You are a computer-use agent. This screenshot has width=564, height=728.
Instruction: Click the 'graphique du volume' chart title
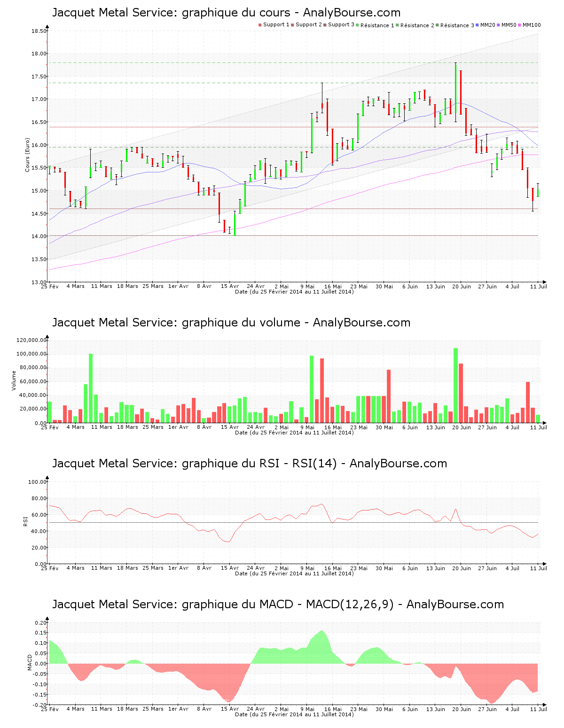[x=231, y=323]
